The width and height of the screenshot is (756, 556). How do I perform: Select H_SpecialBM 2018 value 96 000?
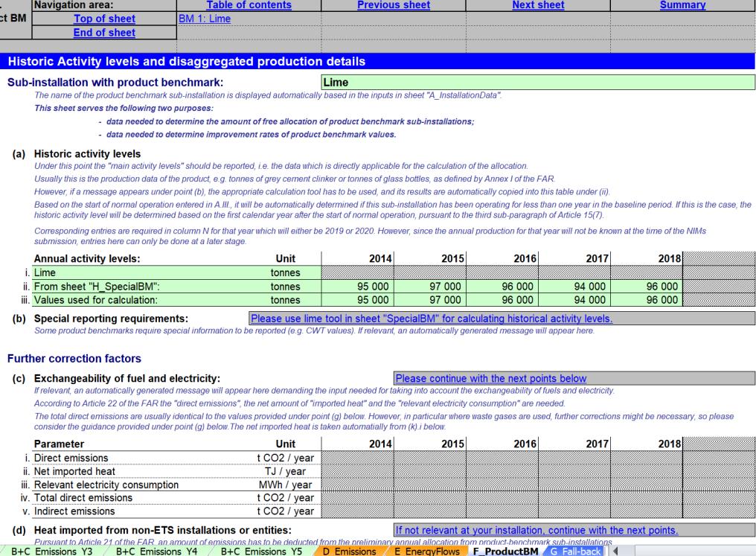click(x=647, y=287)
